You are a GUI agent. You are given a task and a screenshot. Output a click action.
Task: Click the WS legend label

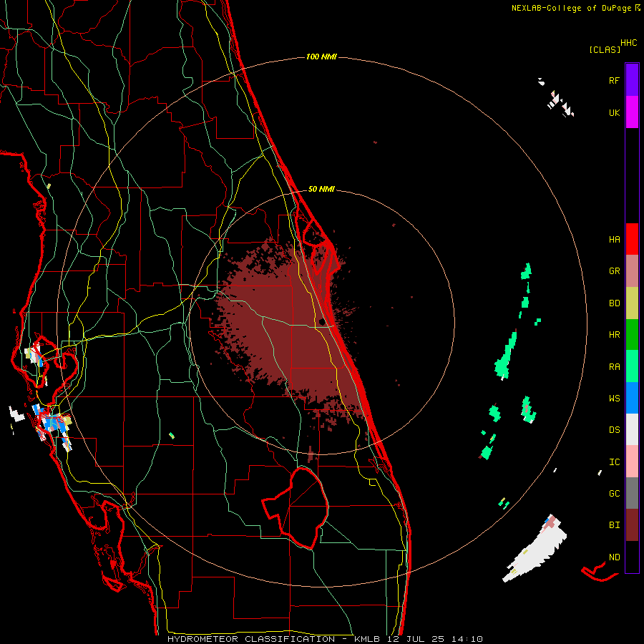tap(614, 399)
